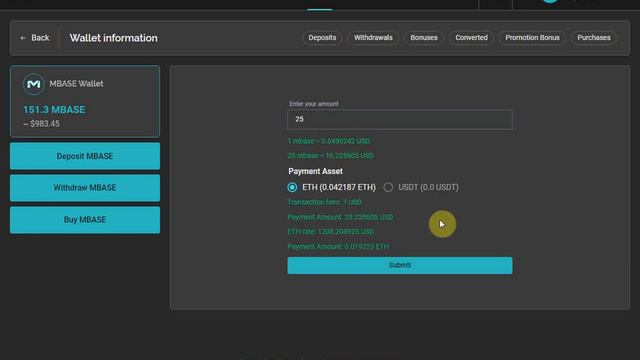Click the Payment Amount in USD line
This screenshot has height=360, width=640.
coord(340,217)
